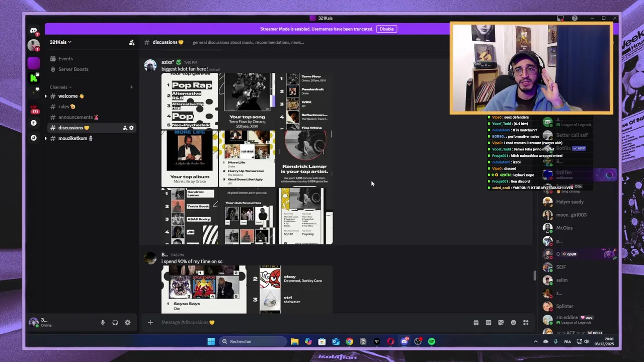Open the sticker picker

coord(501,322)
